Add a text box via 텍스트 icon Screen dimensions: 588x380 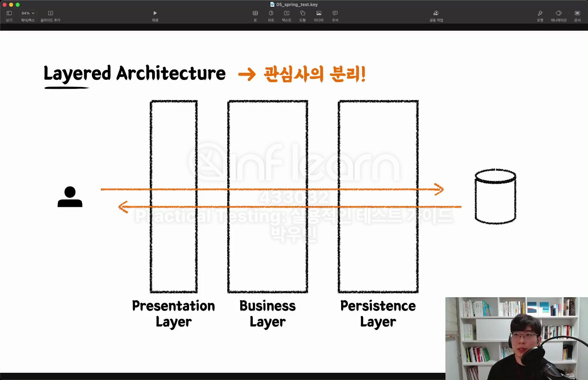pos(287,16)
